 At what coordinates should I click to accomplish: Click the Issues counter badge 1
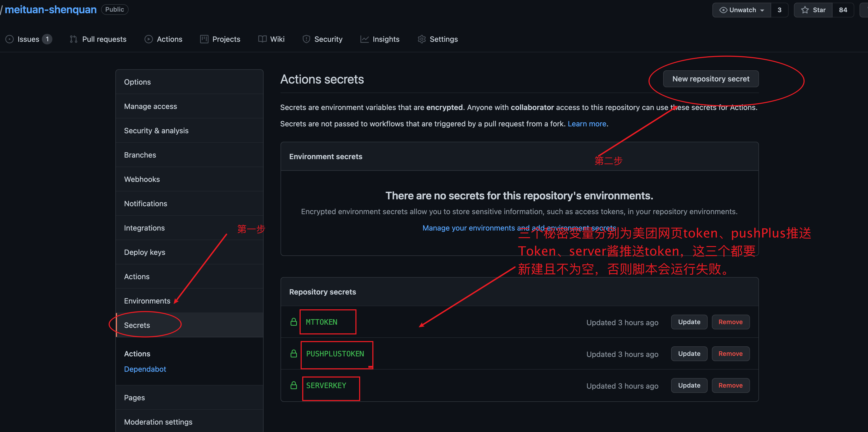click(x=47, y=39)
